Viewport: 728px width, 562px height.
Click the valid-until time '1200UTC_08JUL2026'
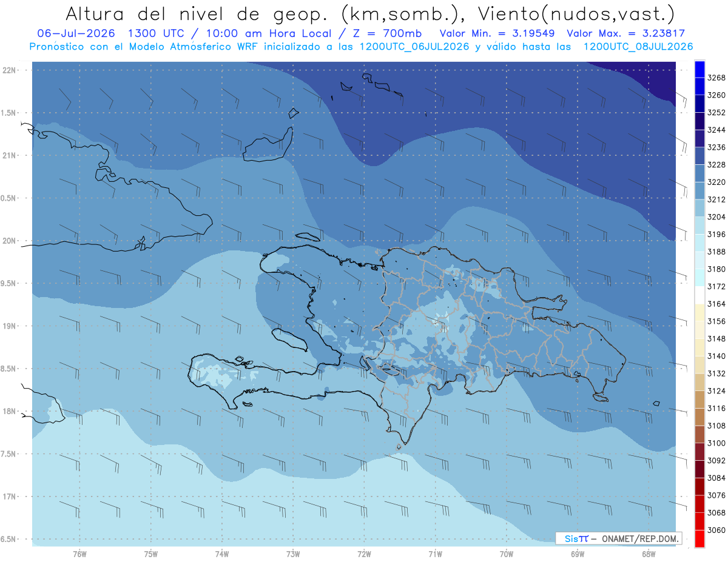coord(638,47)
